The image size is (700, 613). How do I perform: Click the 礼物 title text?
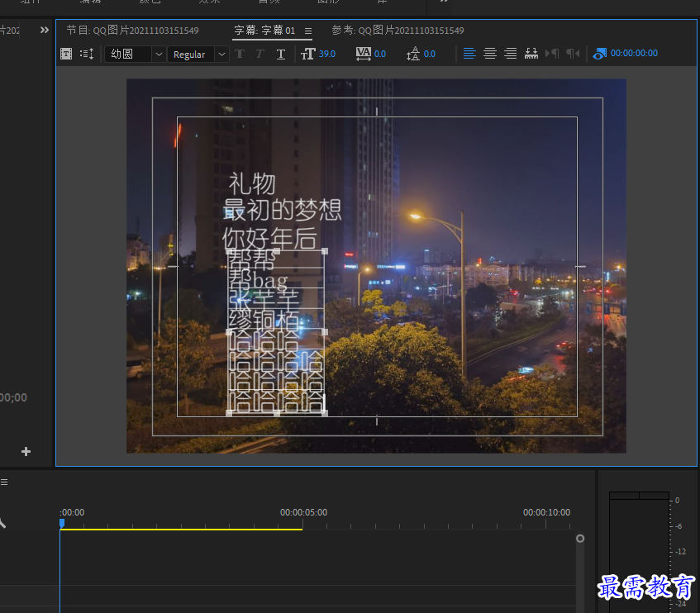pyautogui.click(x=252, y=183)
